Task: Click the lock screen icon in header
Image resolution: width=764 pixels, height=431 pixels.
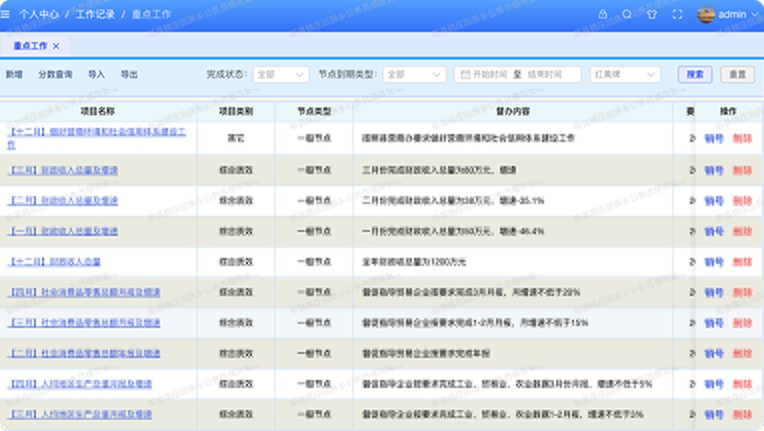Action: 603,14
